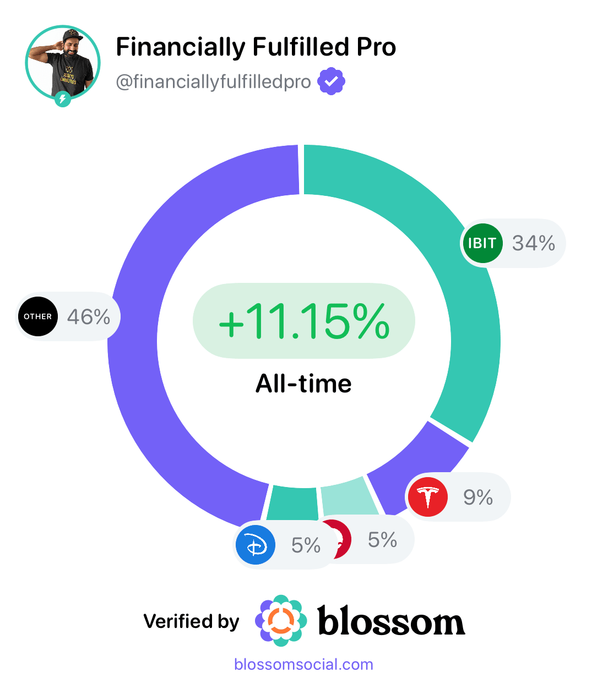Click the blue Disney logo icon
Viewport: 608px width, 700px height.
pos(256,545)
